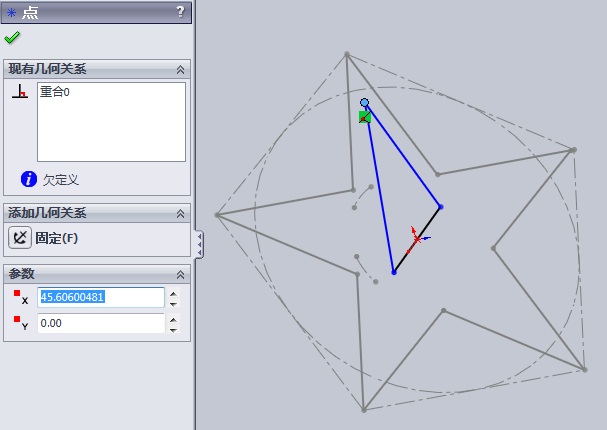The width and height of the screenshot is (607, 430).
Task: Click the 欠定义 status text
Action: click(x=61, y=180)
